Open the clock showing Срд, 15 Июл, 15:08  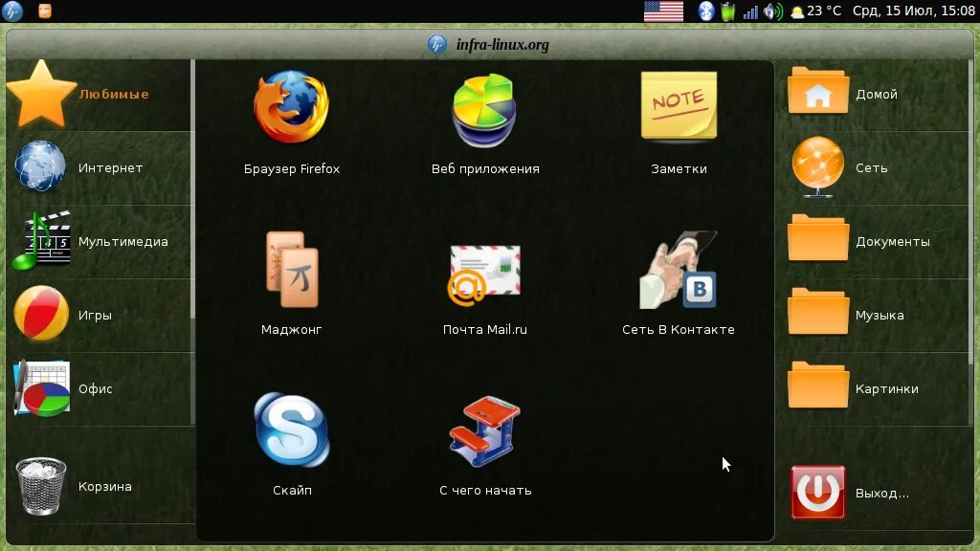914,11
